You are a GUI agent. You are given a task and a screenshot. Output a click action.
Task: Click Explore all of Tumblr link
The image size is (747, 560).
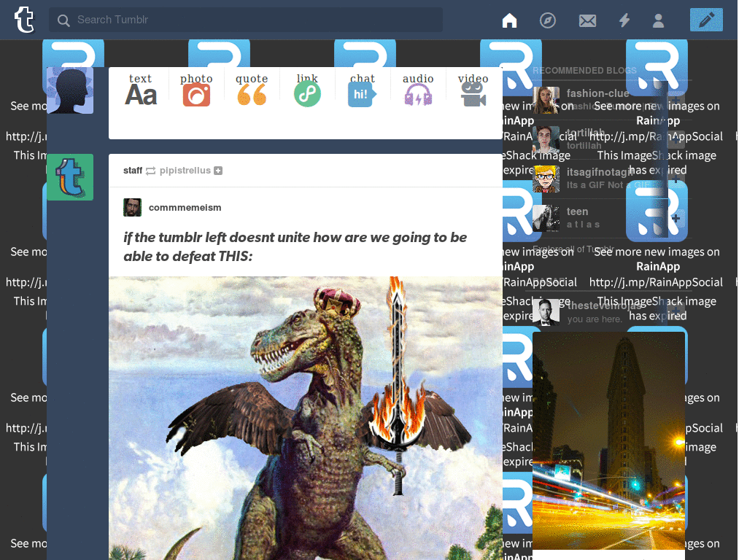[573, 249]
